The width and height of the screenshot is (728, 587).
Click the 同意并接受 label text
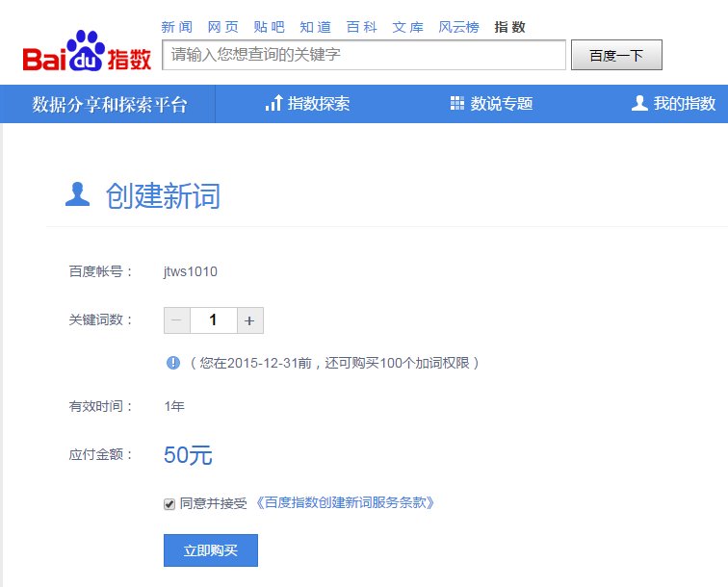coord(213,503)
